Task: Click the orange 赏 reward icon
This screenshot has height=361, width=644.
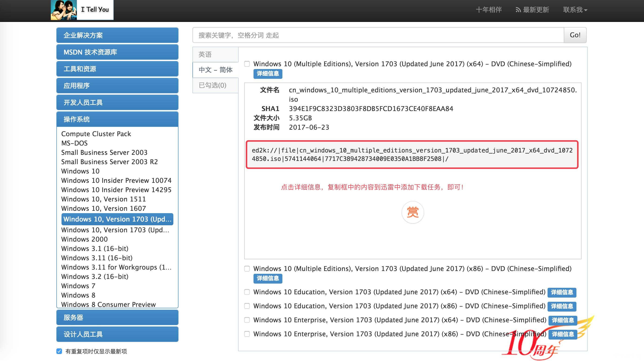Action: tap(412, 212)
